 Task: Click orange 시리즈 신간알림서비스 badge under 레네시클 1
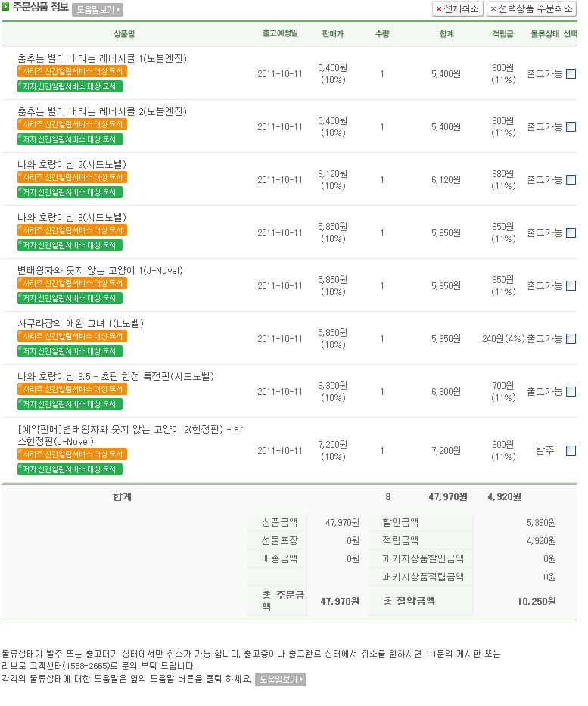click(x=72, y=71)
